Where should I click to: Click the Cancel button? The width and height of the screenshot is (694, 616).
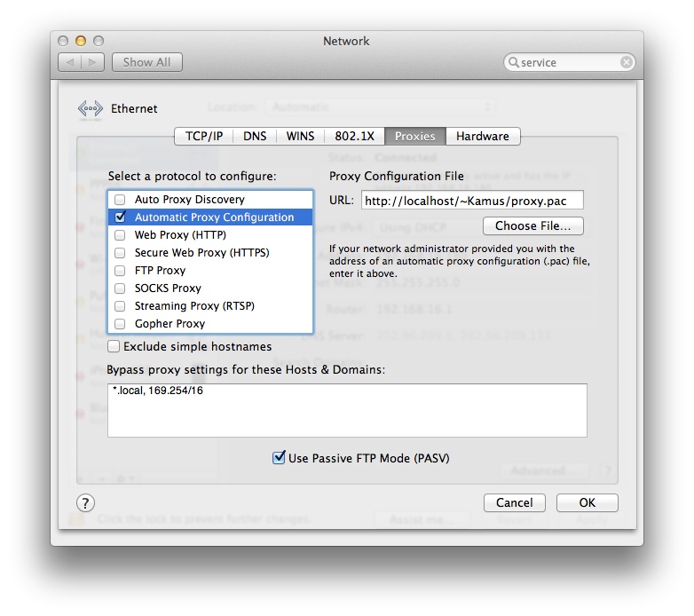(515, 502)
